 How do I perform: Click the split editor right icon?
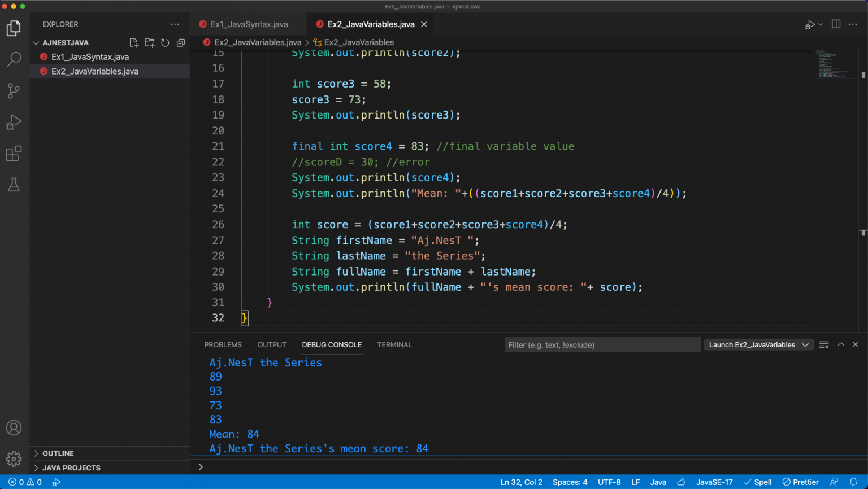pyautogui.click(x=836, y=24)
